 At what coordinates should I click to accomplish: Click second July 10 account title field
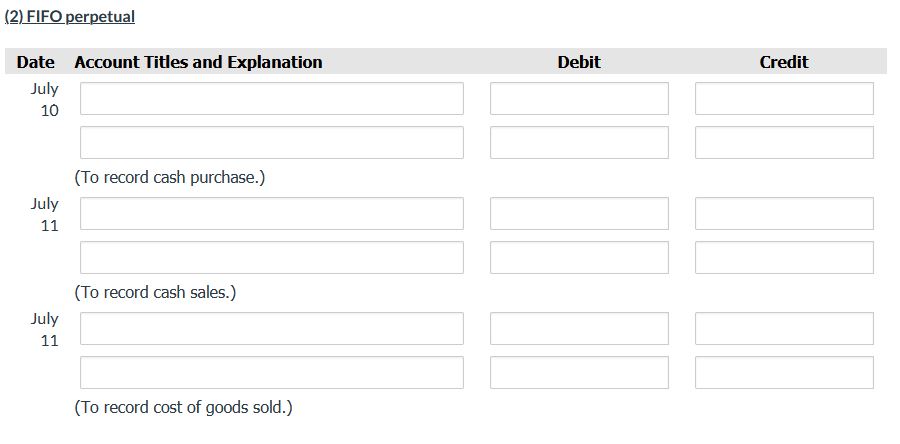tap(271, 143)
